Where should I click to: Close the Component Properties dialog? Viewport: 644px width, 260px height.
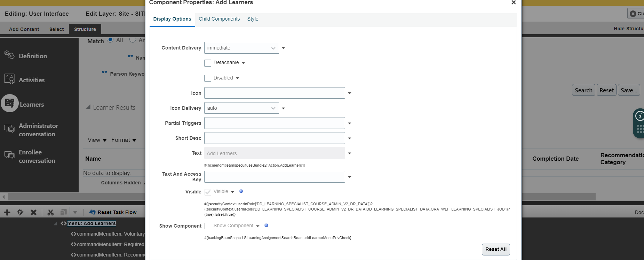pos(514,2)
